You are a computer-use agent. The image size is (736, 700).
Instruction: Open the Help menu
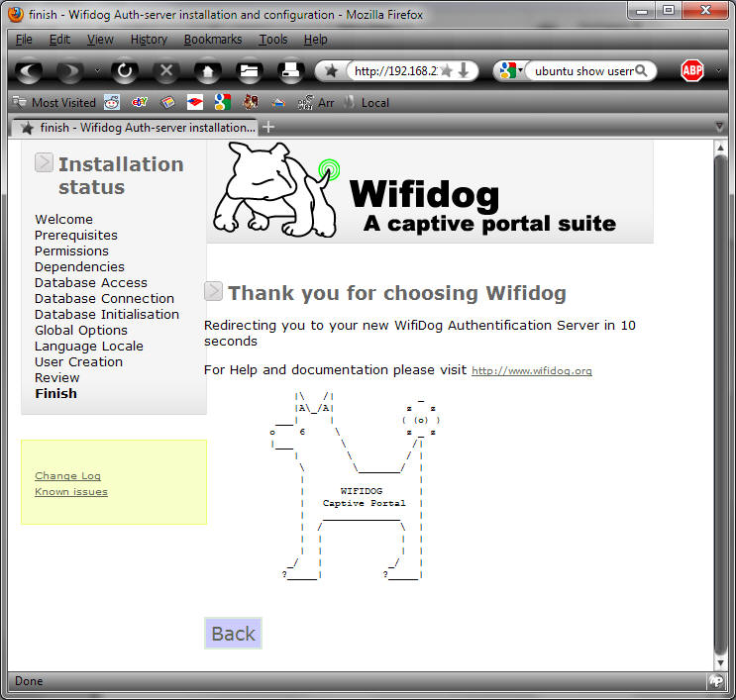click(315, 40)
